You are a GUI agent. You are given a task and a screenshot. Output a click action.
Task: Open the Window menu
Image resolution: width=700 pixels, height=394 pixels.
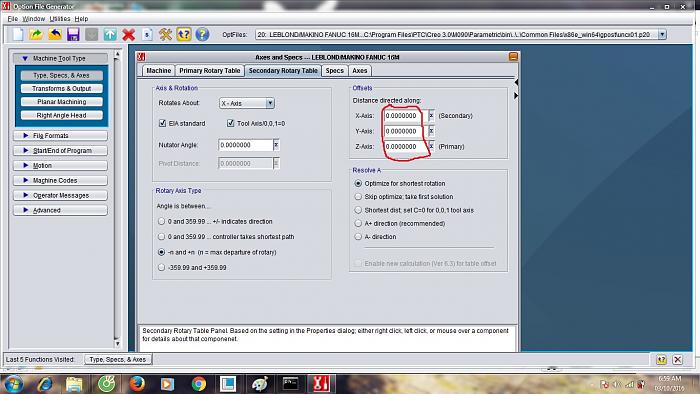coord(33,19)
